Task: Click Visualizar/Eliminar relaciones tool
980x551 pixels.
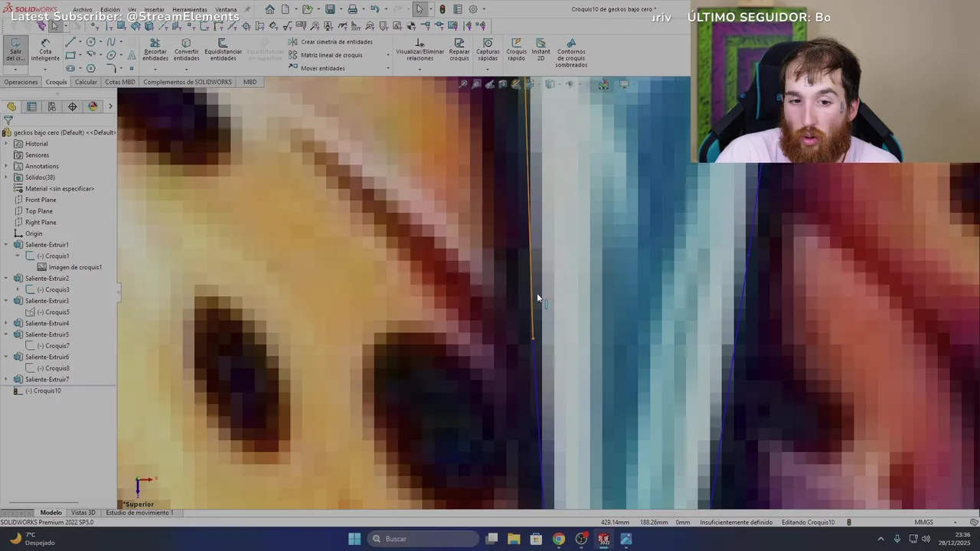Action: click(x=420, y=50)
